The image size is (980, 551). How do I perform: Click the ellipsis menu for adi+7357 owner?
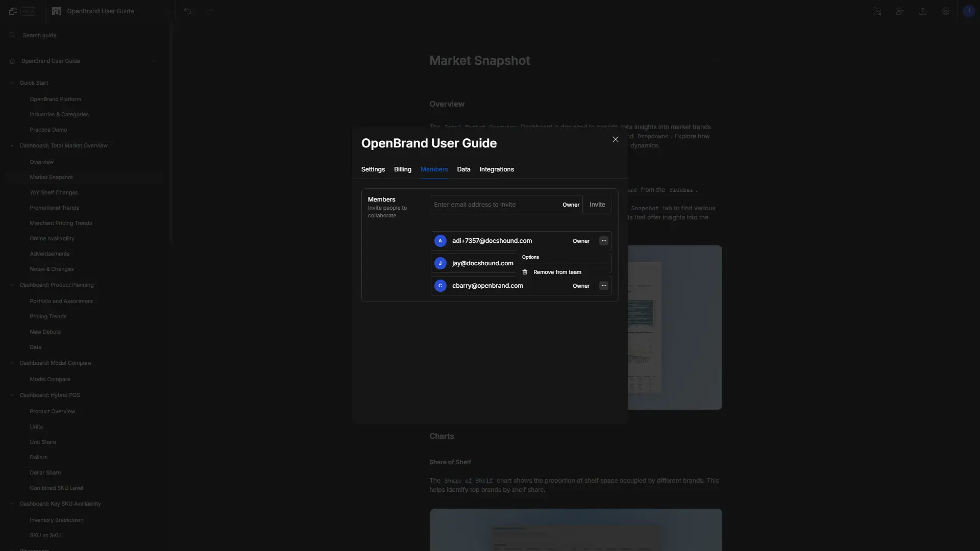pyautogui.click(x=604, y=240)
